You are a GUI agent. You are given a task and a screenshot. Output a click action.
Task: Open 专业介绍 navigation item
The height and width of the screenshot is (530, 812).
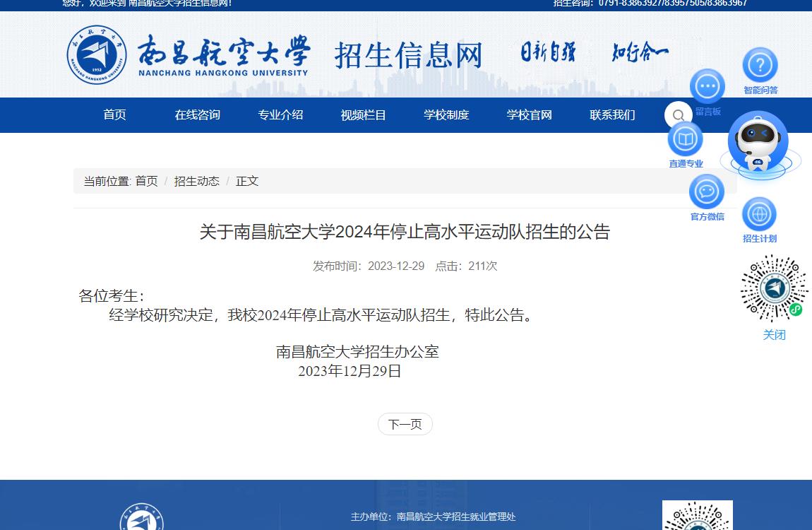pos(280,114)
